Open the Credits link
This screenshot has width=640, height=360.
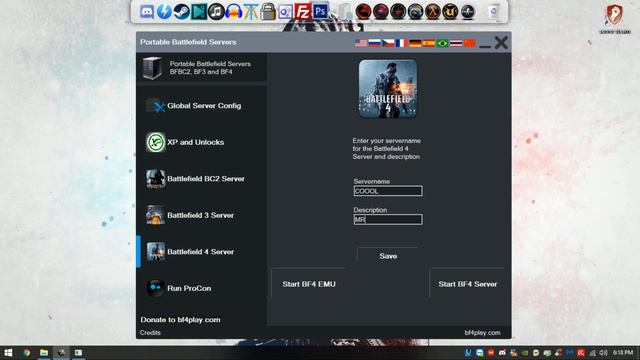point(150,333)
